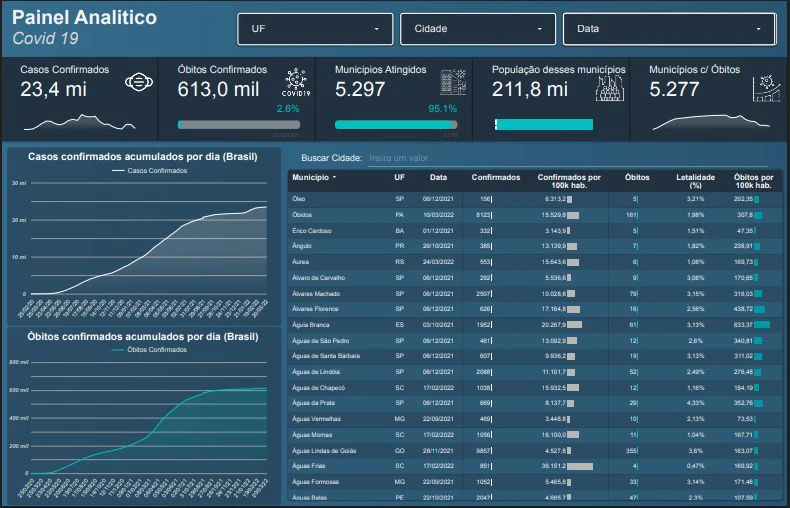
Task: Toggle the Casos Confirmados chart legend
Action: [150, 171]
